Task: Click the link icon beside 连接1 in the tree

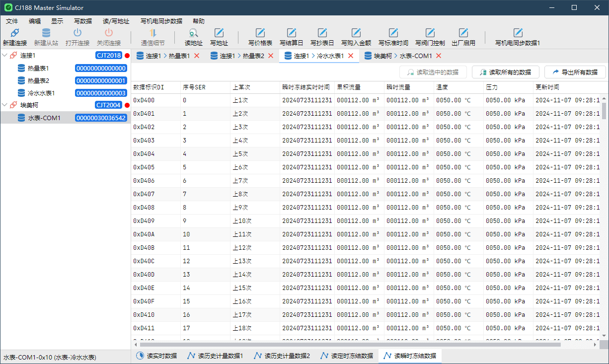Action: [x=13, y=56]
